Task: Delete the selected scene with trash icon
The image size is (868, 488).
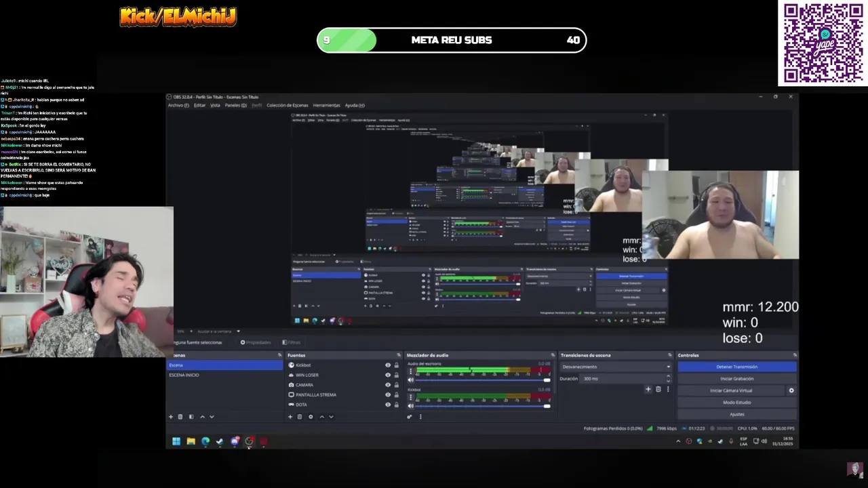Action: tap(180, 417)
